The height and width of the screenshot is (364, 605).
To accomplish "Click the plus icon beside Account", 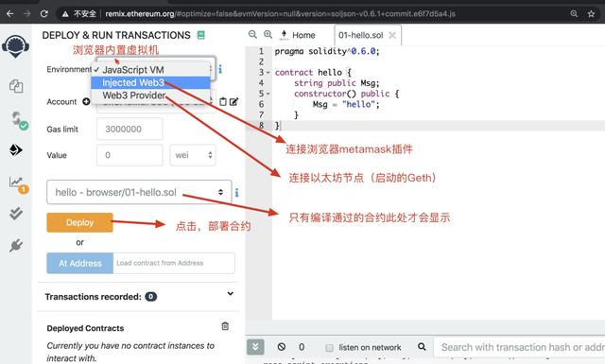I will click(x=86, y=101).
